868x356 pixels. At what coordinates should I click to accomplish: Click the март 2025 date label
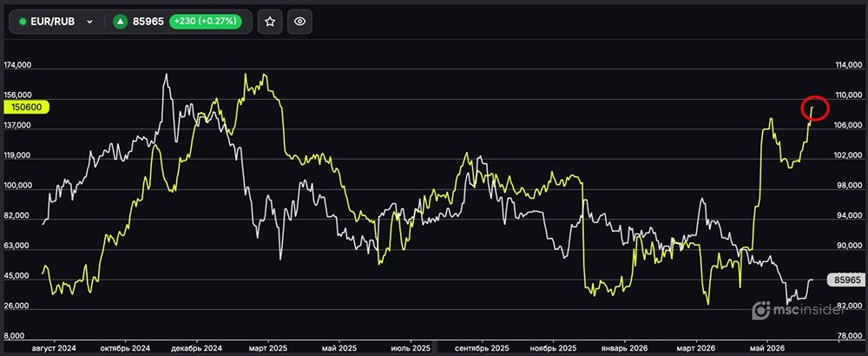tap(268, 349)
